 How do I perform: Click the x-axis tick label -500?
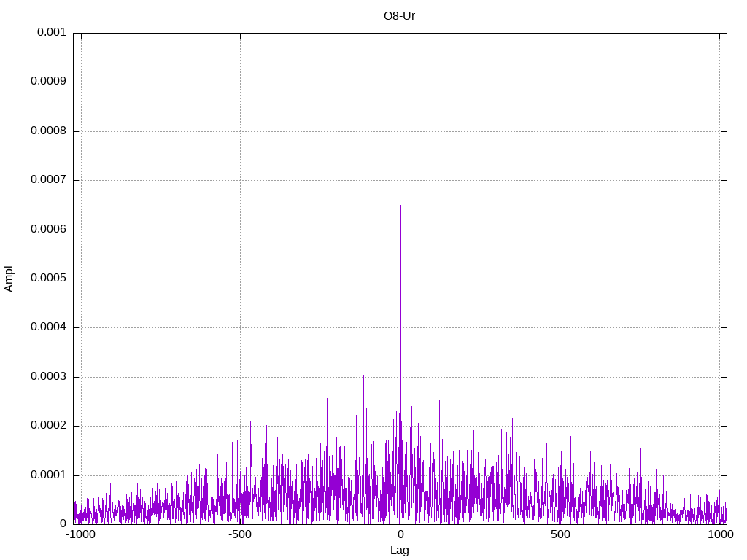click(x=239, y=534)
